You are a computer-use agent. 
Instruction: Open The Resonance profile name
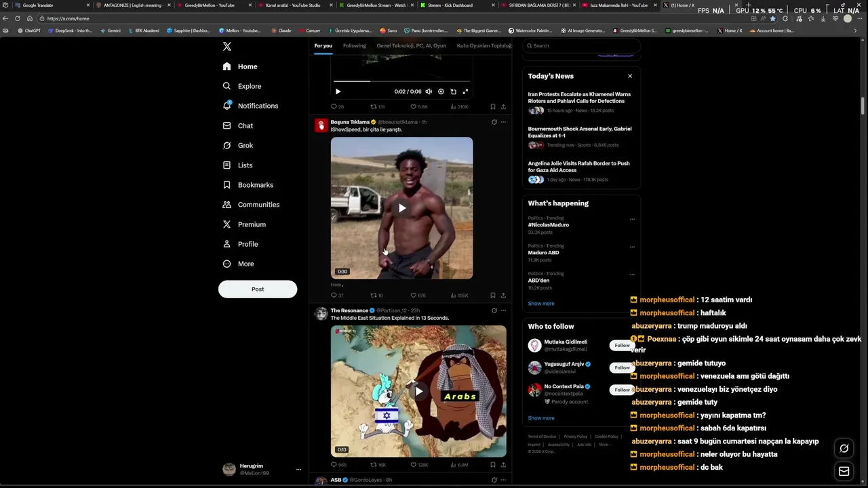(349, 310)
